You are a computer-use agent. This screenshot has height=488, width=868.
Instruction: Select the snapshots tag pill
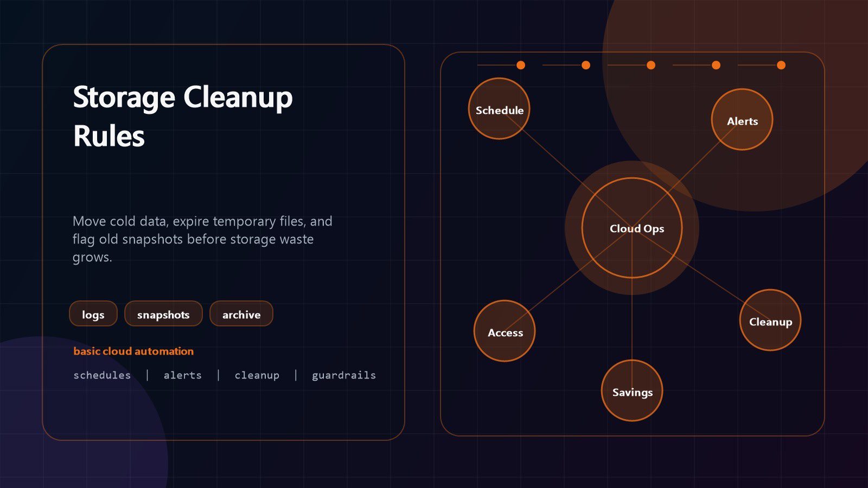163,314
